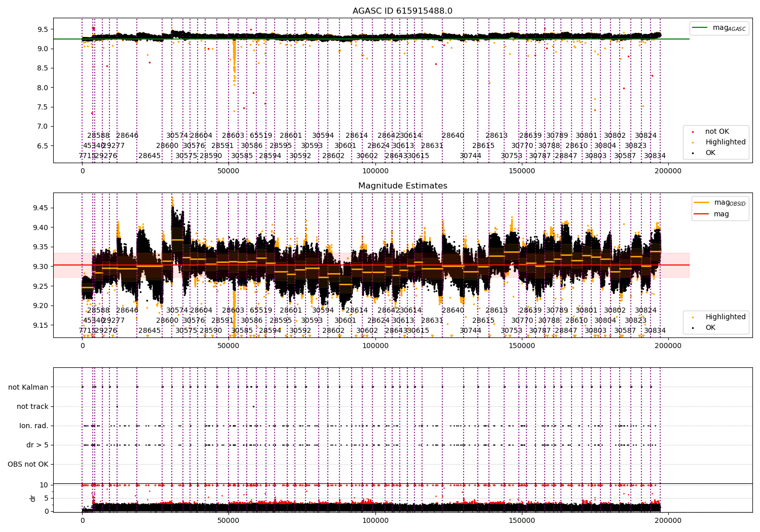Click the 9.15 y-axis tick label
Screen dimensions: 760x532
[x=41, y=325]
